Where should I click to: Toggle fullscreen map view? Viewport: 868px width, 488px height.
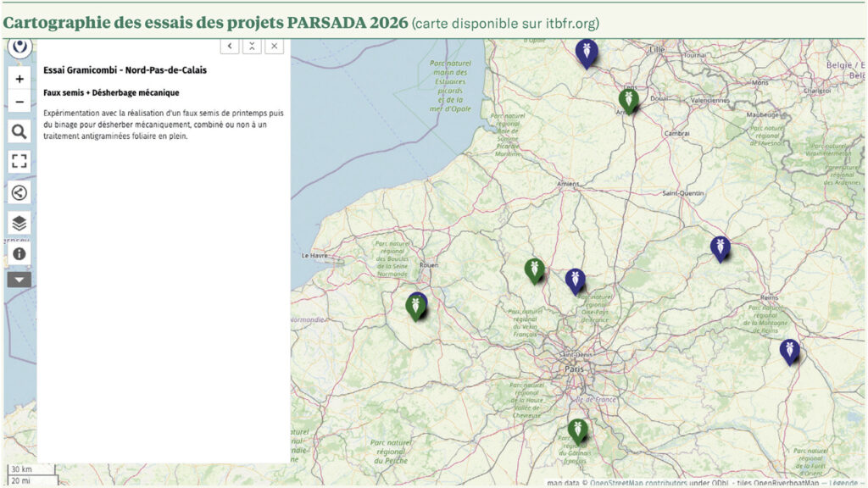pyautogui.click(x=19, y=161)
